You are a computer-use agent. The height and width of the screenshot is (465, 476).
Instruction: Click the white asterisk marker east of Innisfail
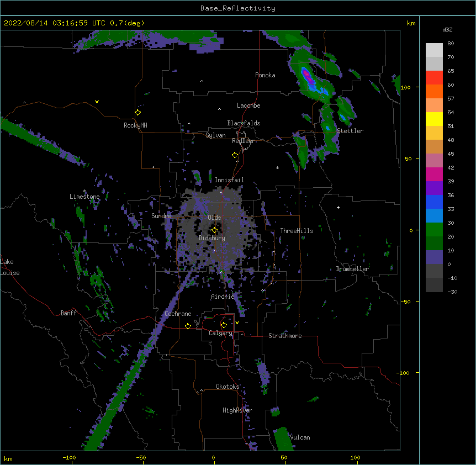pos(277,167)
